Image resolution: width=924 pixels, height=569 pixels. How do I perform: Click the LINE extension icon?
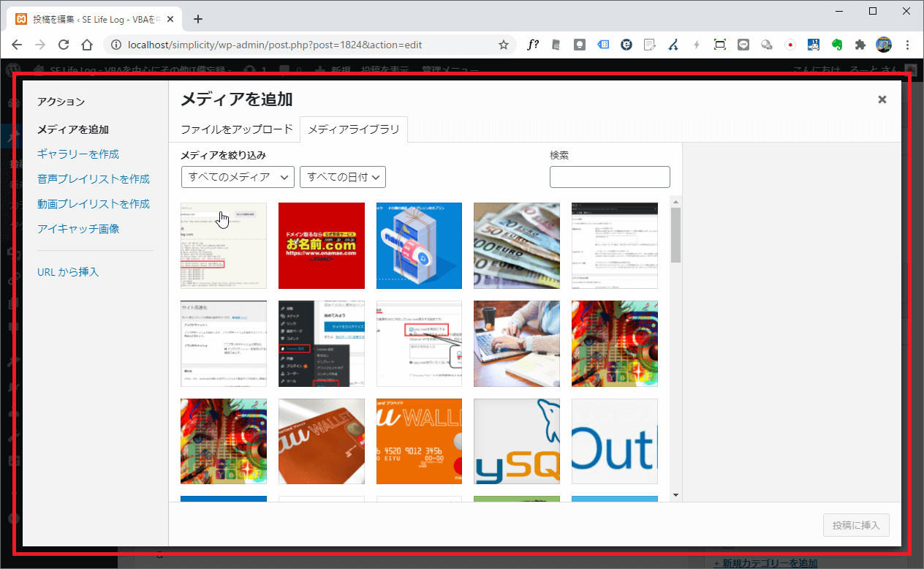pyautogui.click(x=743, y=45)
